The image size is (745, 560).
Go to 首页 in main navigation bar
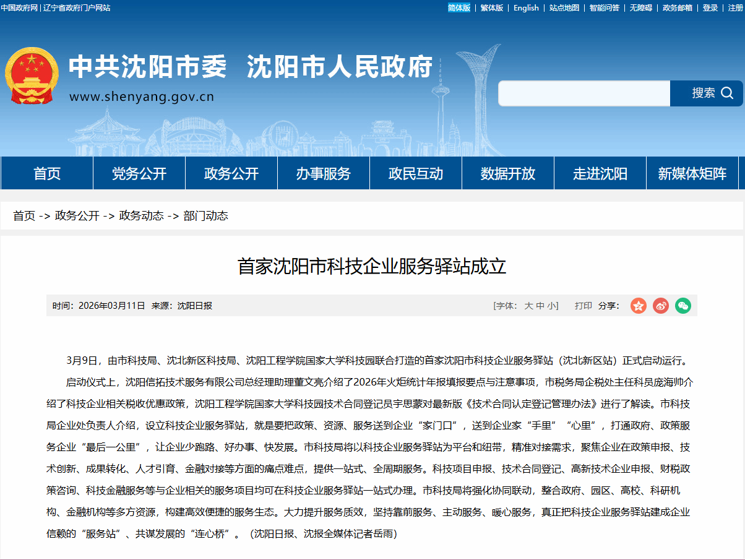(47, 173)
